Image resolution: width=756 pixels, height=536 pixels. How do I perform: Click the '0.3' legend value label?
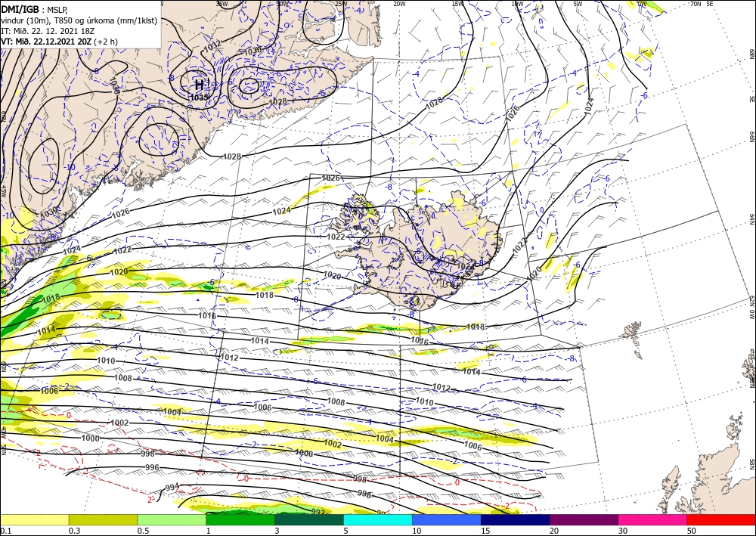[x=74, y=531]
